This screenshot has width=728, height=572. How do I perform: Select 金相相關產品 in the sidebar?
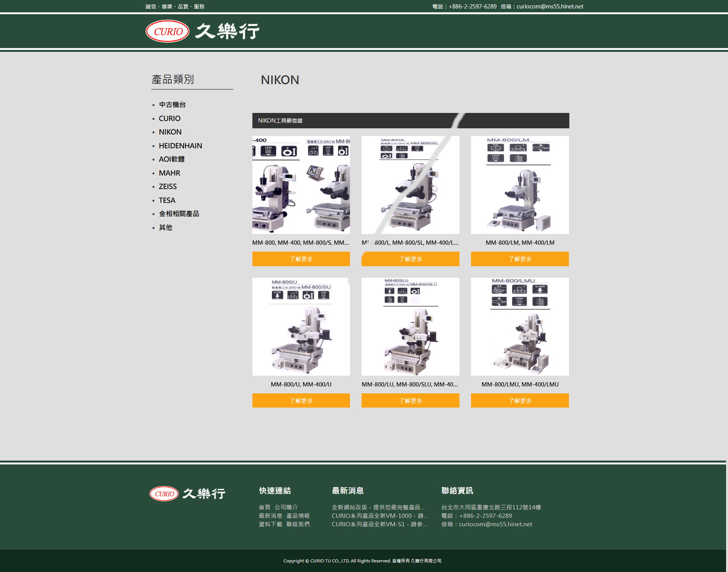(179, 214)
